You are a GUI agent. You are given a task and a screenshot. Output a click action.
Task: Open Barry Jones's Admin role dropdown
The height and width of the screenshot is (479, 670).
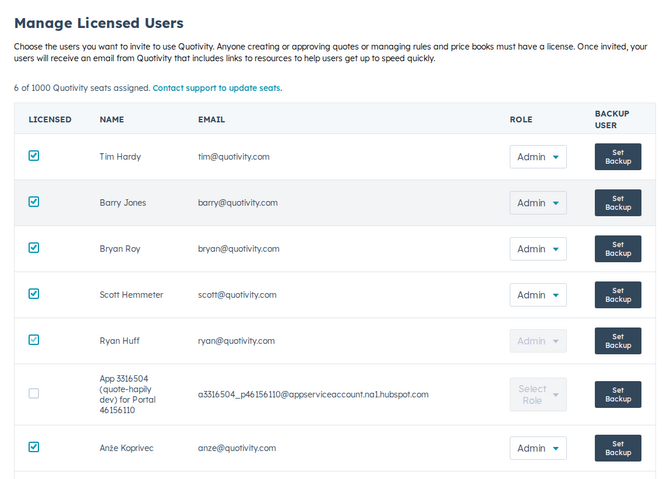coord(538,203)
